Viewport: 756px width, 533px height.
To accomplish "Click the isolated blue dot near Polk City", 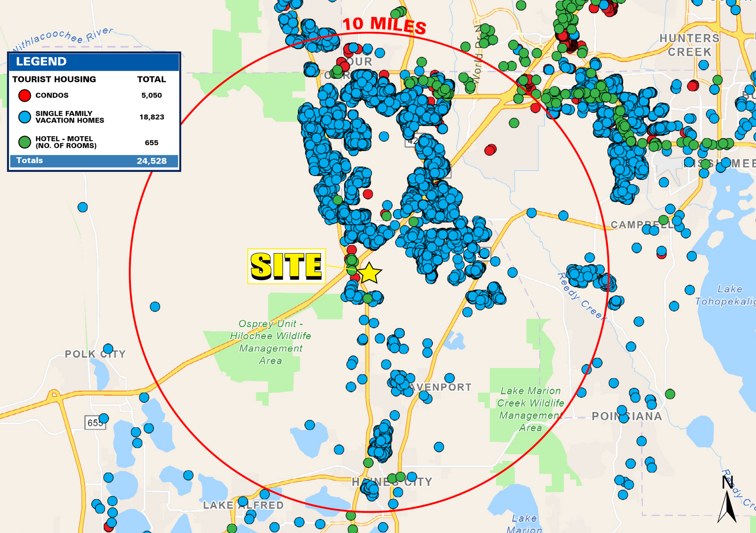I will click(108, 348).
